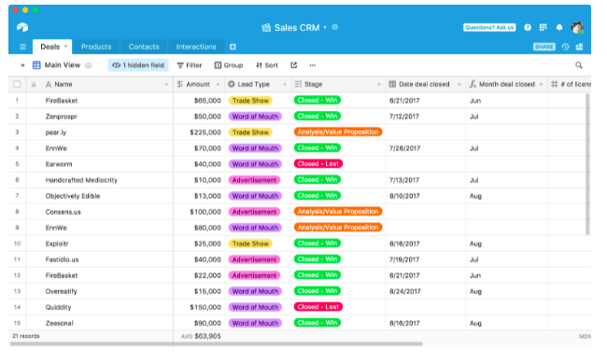
Task: Open the blocks panel icon
Action: [580, 47]
